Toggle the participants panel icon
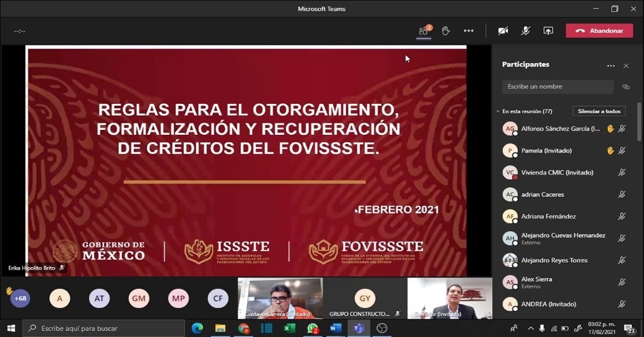 point(424,31)
